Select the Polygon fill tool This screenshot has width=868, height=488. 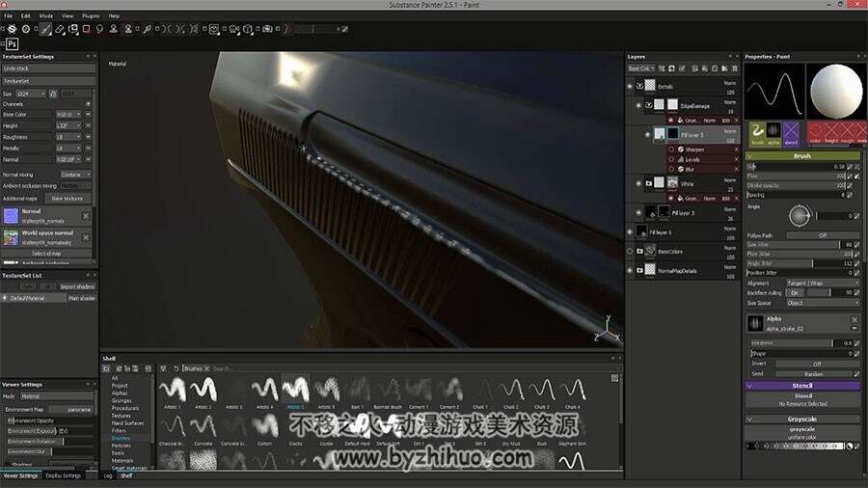tap(87, 29)
